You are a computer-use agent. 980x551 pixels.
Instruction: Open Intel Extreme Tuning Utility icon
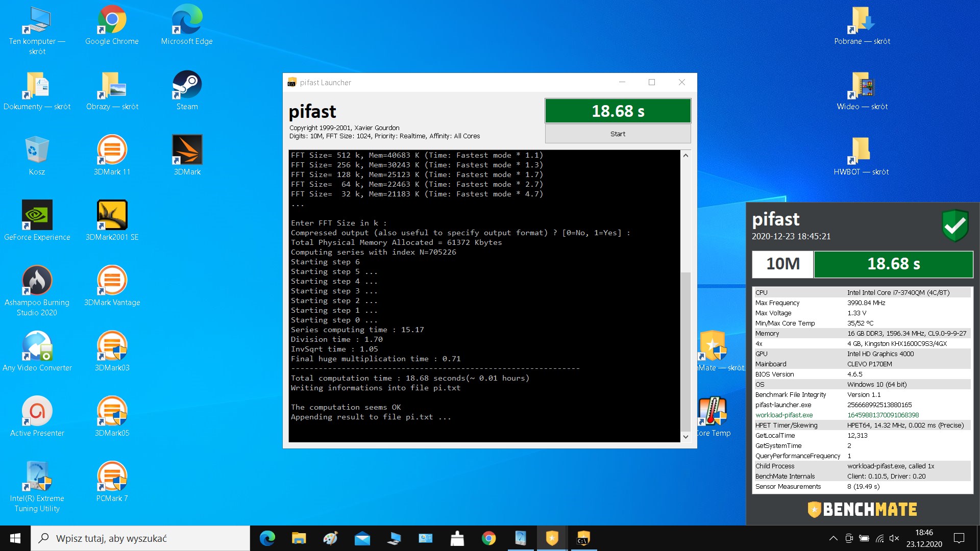tap(37, 487)
